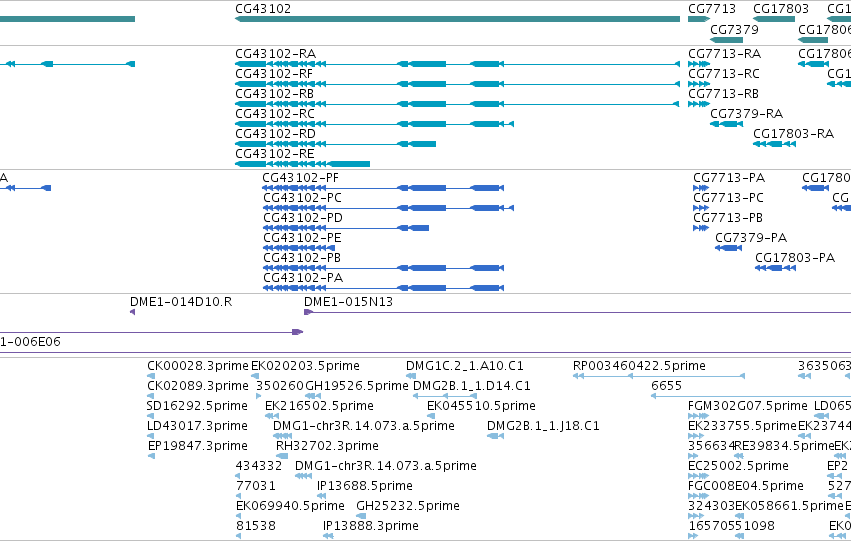Open protein label CG7379-PA
Viewport: 851px width, 541px height.
click(751, 238)
